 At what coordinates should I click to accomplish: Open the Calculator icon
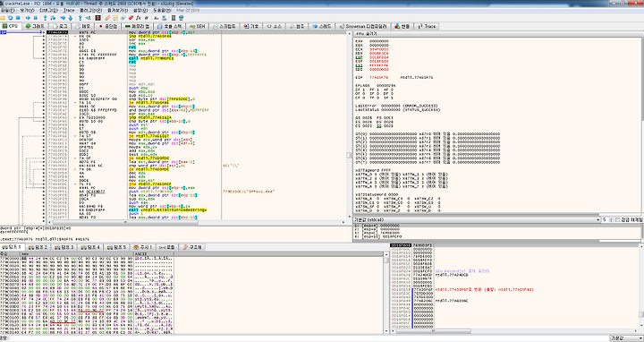(x=174, y=18)
